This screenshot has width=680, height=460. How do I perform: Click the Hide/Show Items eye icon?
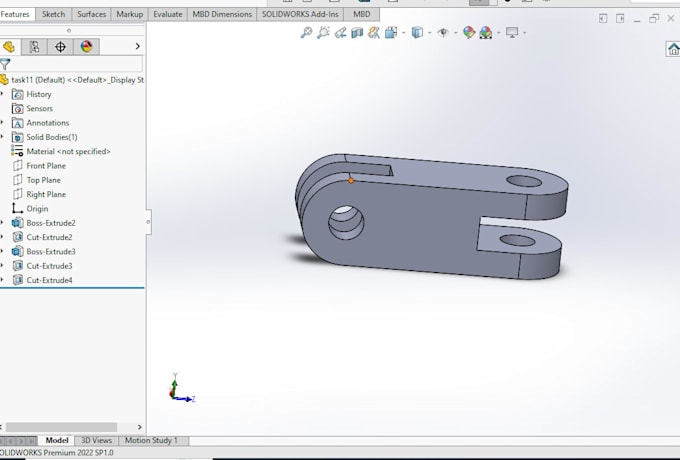point(443,33)
